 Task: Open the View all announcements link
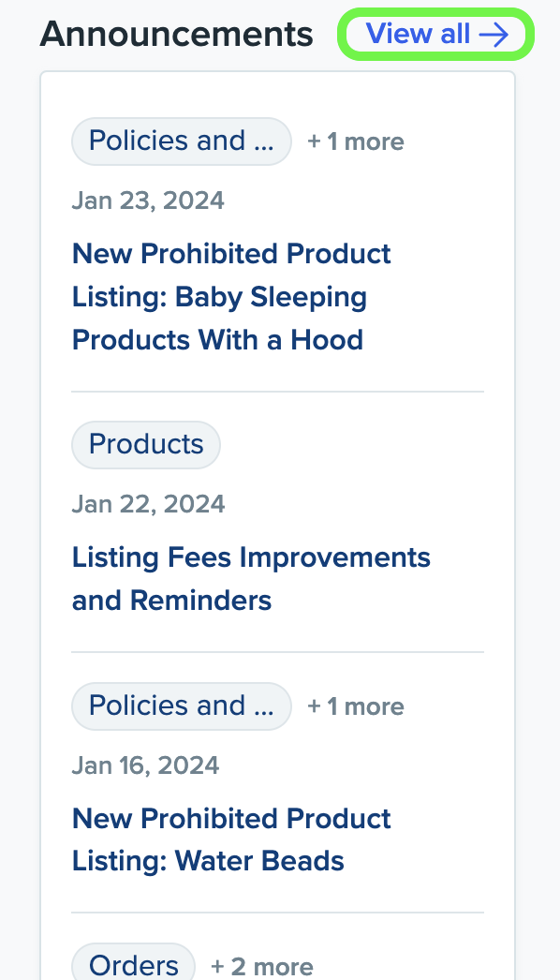(x=420, y=34)
